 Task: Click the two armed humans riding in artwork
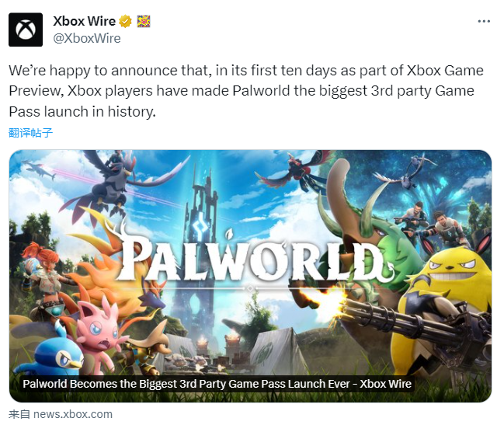tap(431, 220)
